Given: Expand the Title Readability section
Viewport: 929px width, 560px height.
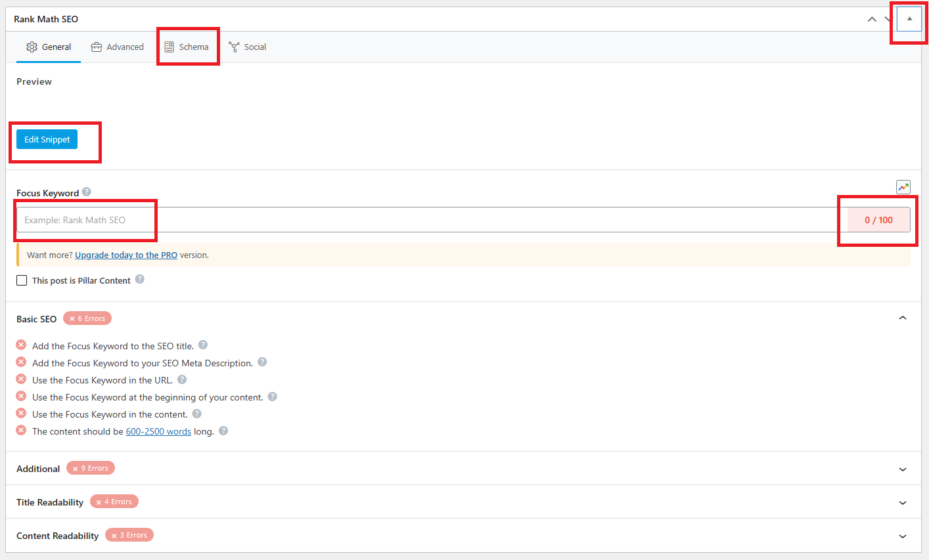Looking at the screenshot, I should pyautogui.click(x=902, y=502).
